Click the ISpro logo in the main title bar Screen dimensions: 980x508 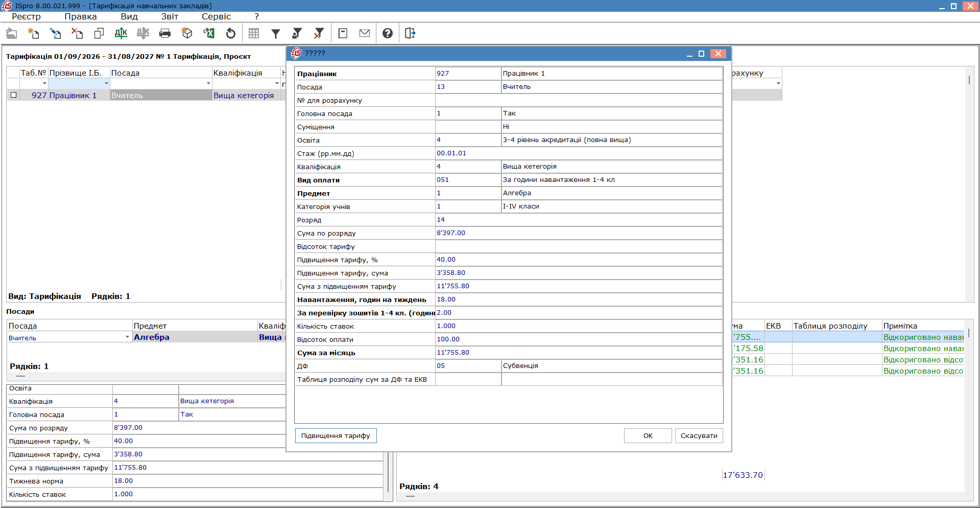7,6
